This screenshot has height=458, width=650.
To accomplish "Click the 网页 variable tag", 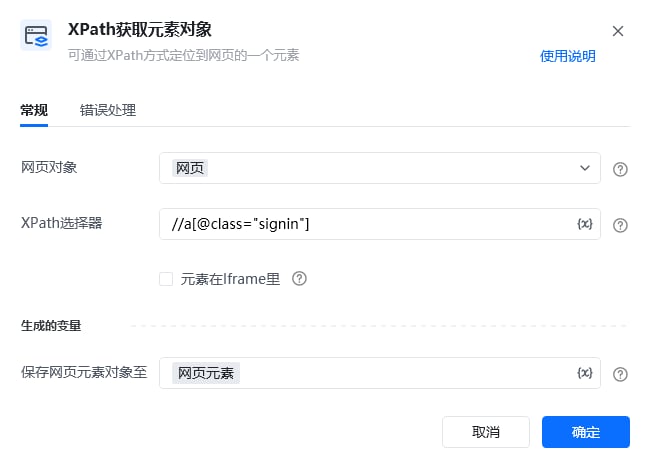I will click(x=190, y=168).
